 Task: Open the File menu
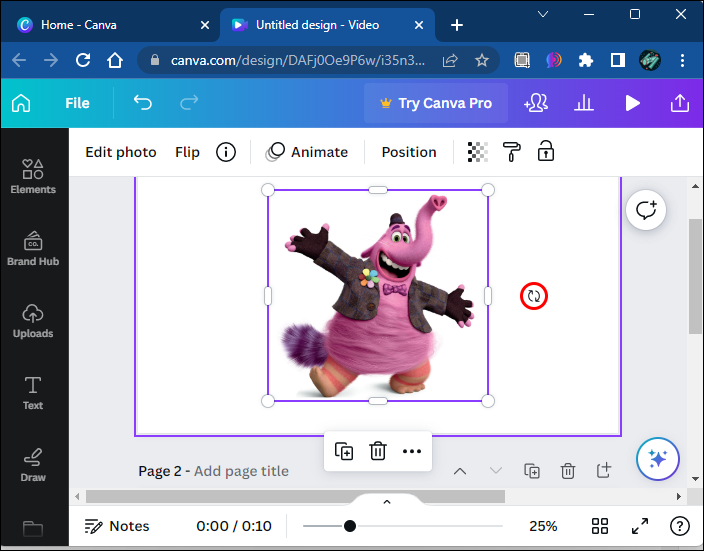[77, 103]
